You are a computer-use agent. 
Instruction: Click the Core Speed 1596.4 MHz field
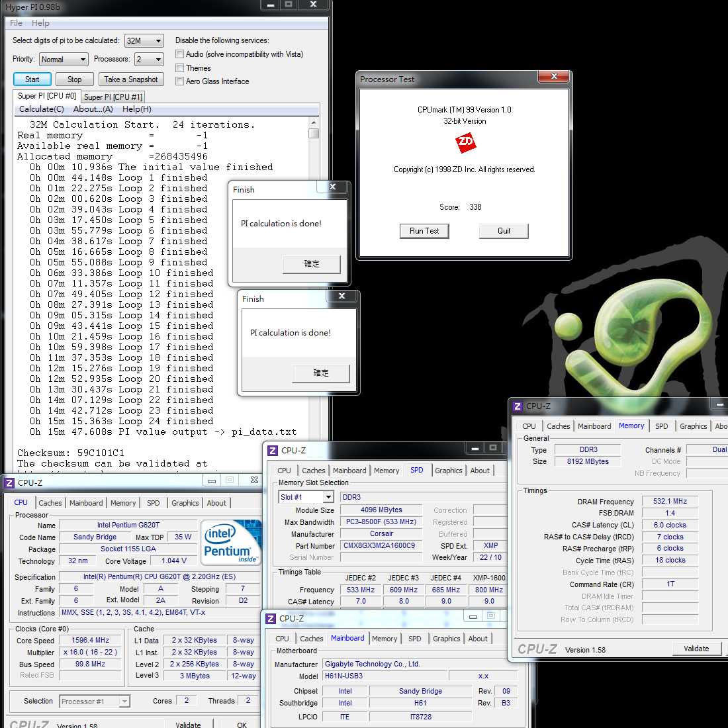[x=91, y=641]
